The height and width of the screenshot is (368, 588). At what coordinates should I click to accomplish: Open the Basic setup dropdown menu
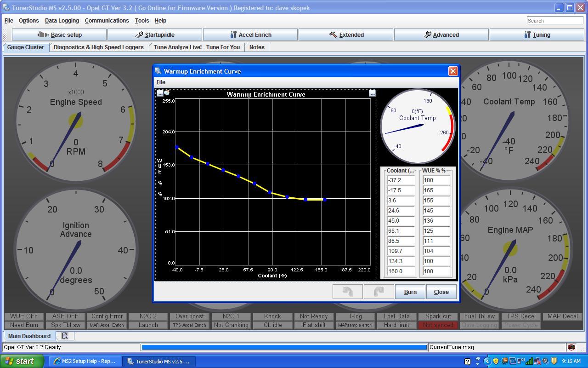point(59,34)
